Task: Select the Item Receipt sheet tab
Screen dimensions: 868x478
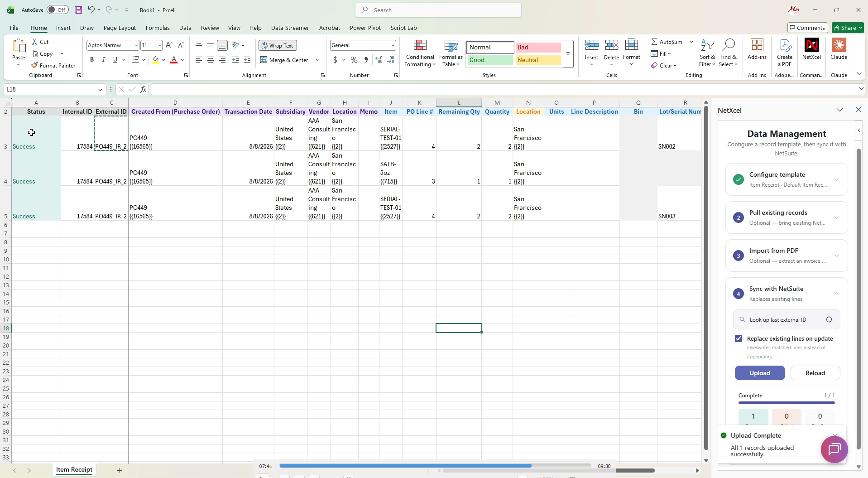Action: pyautogui.click(x=74, y=470)
